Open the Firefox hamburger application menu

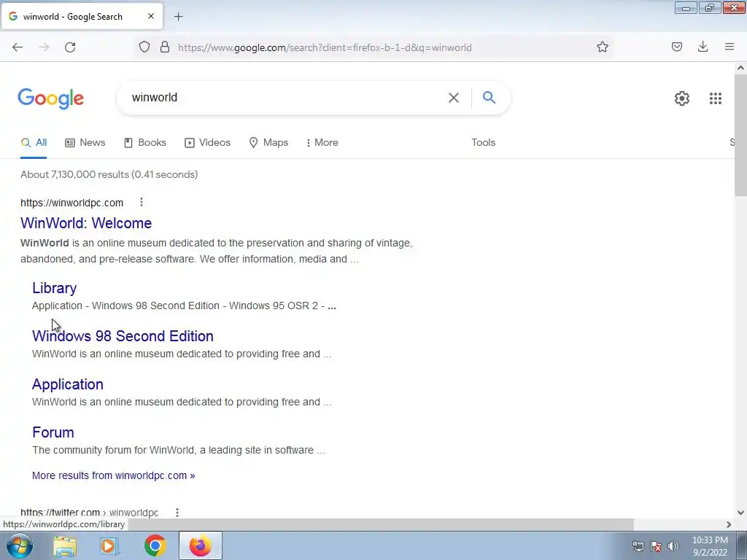pos(729,47)
